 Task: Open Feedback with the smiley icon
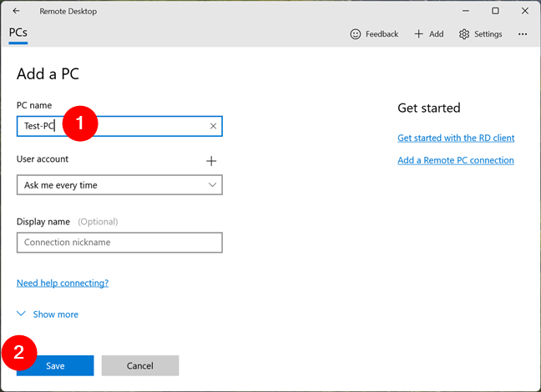(356, 34)
